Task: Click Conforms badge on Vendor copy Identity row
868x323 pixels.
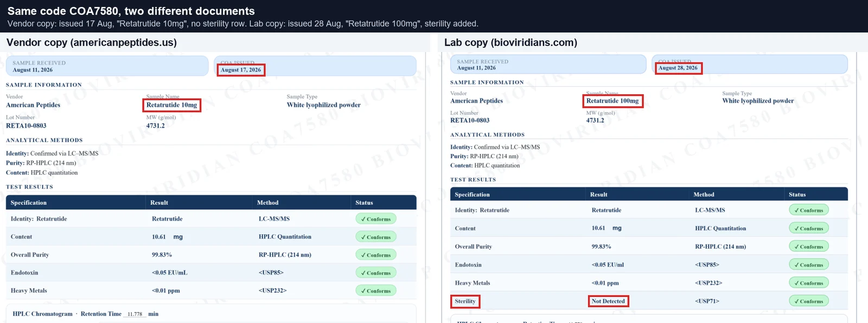Action: coord(376,219)
